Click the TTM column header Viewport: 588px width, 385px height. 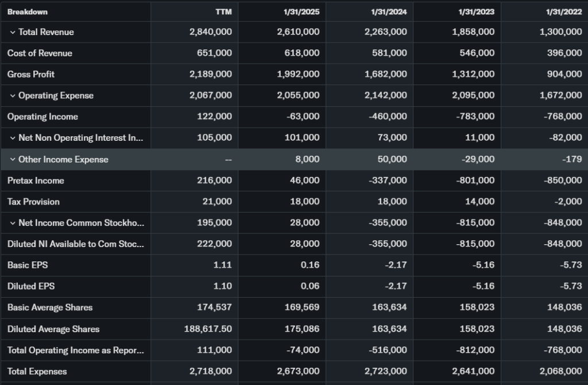(223, 11)
